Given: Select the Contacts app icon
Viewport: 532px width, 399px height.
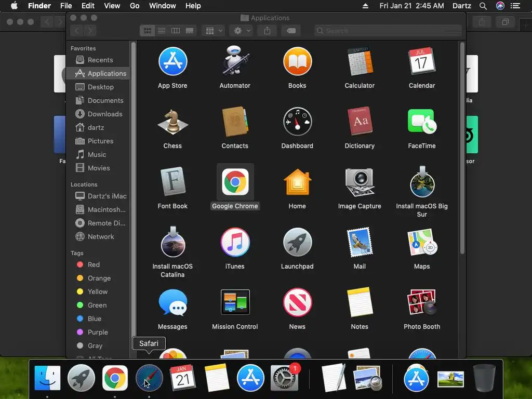Looking at the screenshot, I should click(x=235, y=122).
